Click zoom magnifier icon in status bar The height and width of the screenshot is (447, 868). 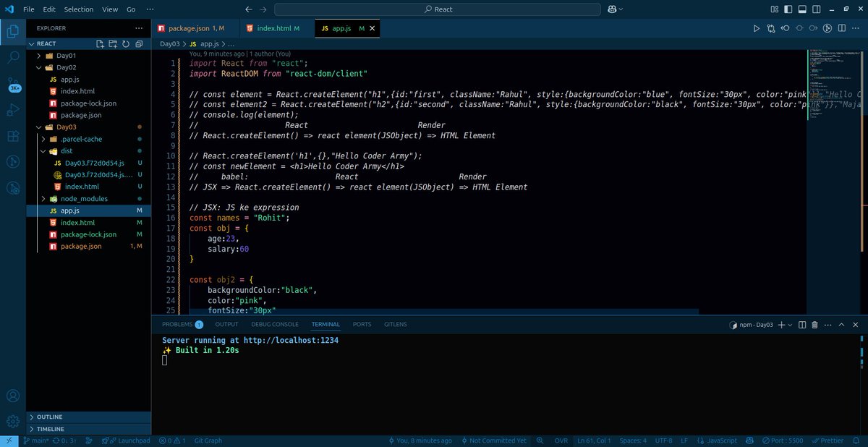tap(538, 440)
